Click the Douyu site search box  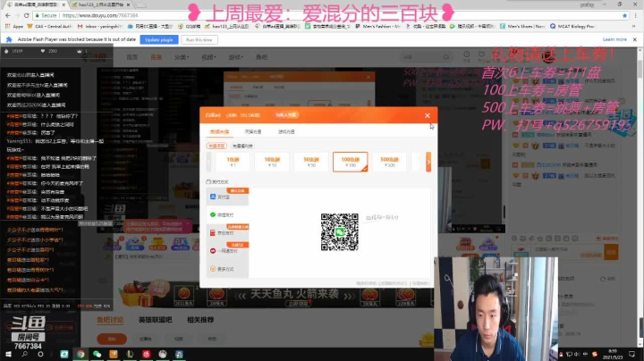click(x=421, y=57)
